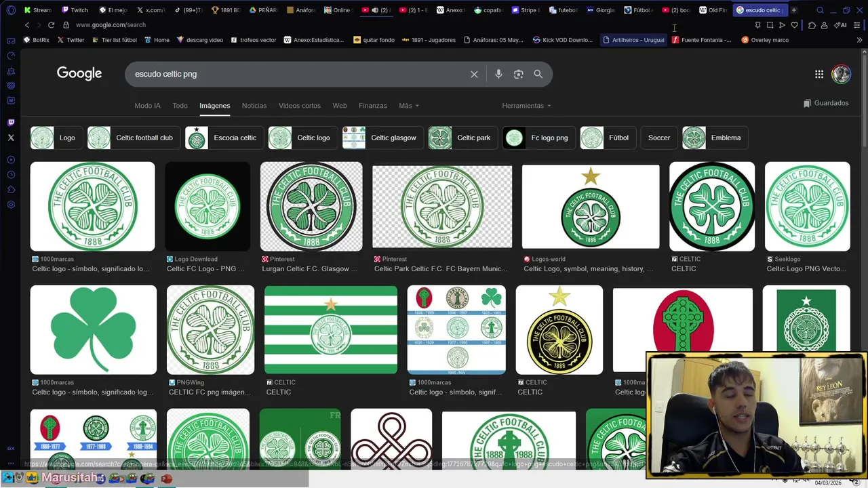Expand the Herramientas tools menu
The width and height of the screenshot is (868, 488).
click(x=526, y=106)
